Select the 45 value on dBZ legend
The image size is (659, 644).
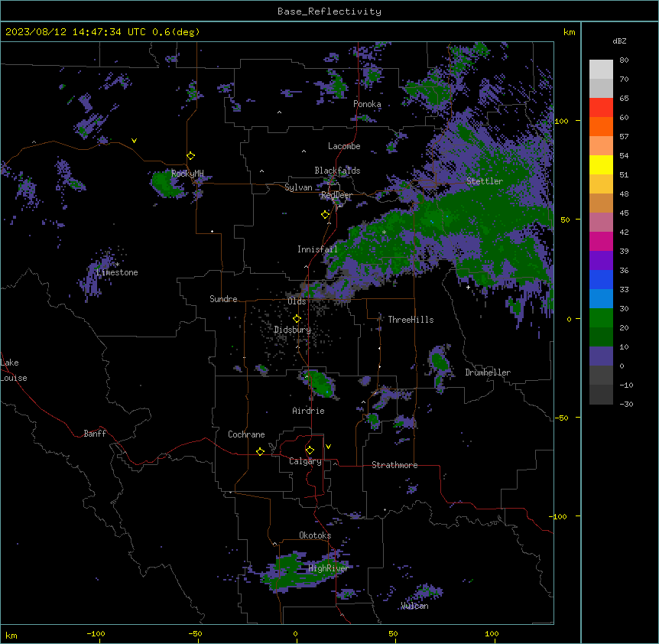[624, 213]
